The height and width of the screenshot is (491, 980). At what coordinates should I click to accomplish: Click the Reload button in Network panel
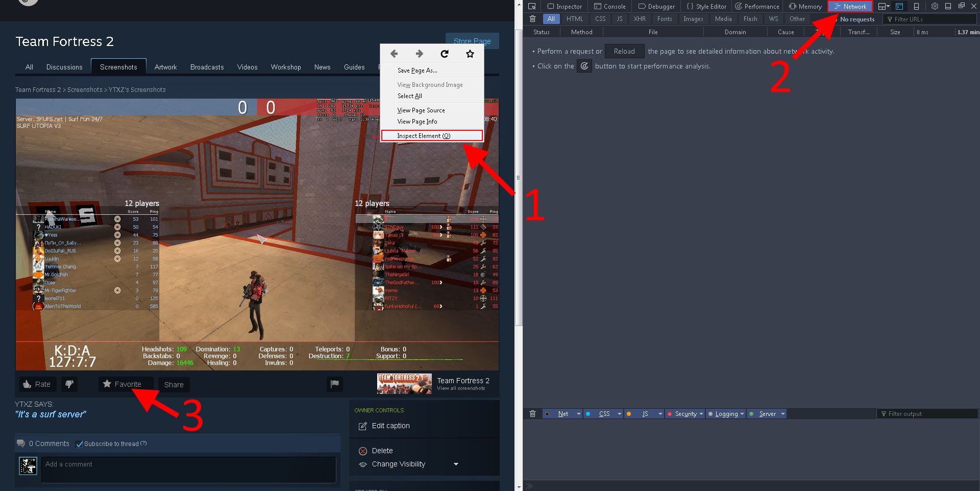[624, 51]
